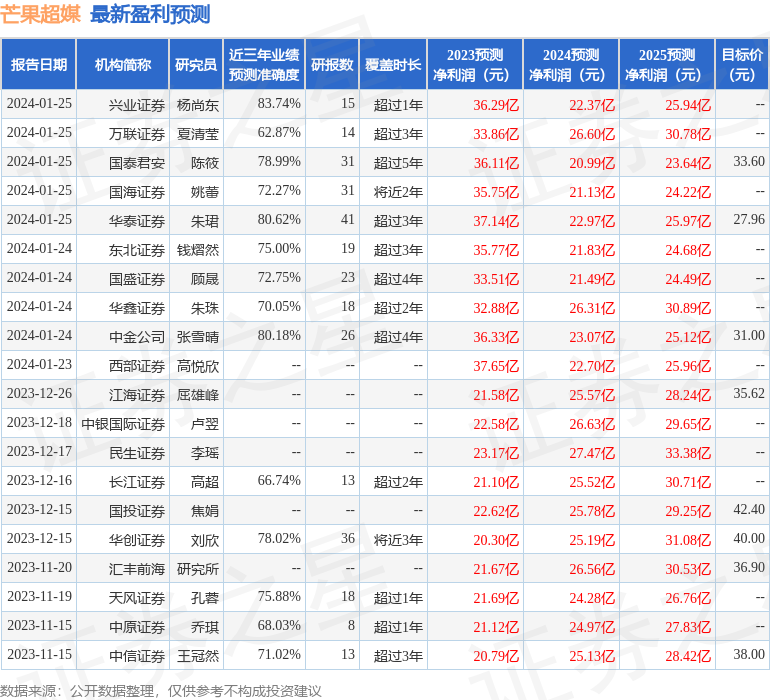Click the 研究员 column header
The image size is (770, 700).
196,64
